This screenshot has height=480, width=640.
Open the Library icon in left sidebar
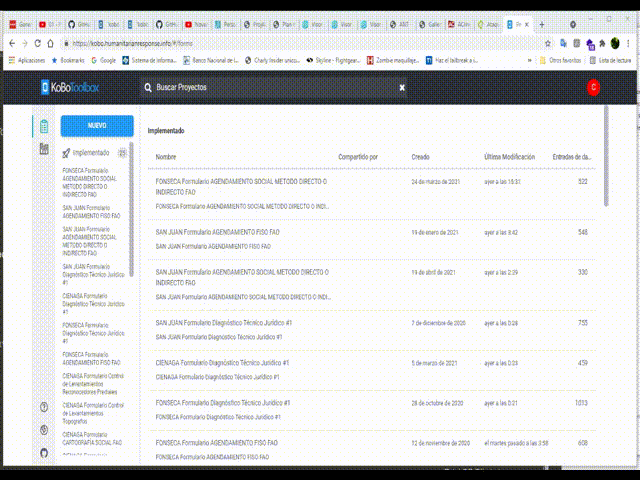(x=44, y=149)
